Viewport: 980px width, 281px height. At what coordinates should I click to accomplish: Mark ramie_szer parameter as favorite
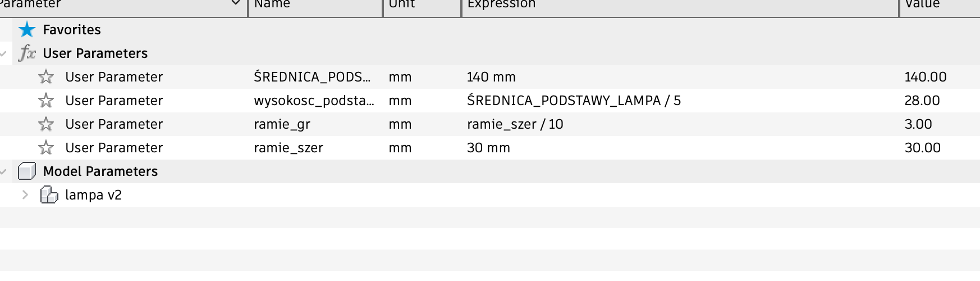pos(46,148)
